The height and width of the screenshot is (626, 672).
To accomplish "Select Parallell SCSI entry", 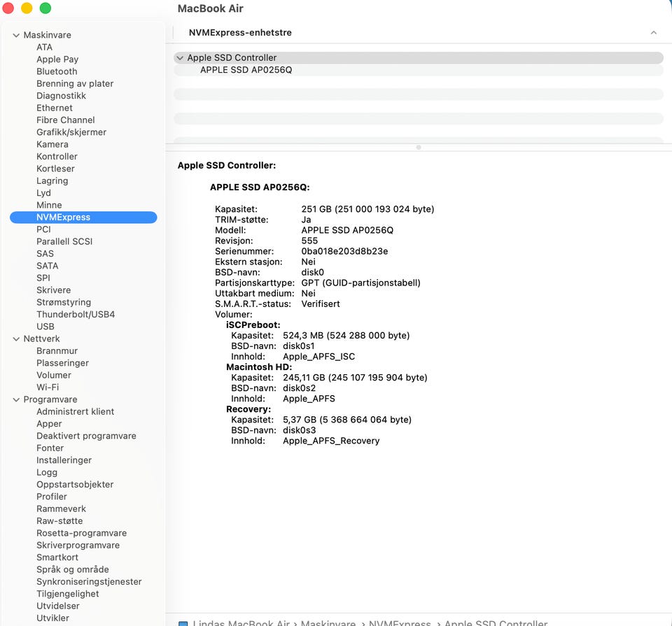I will 64,241.
